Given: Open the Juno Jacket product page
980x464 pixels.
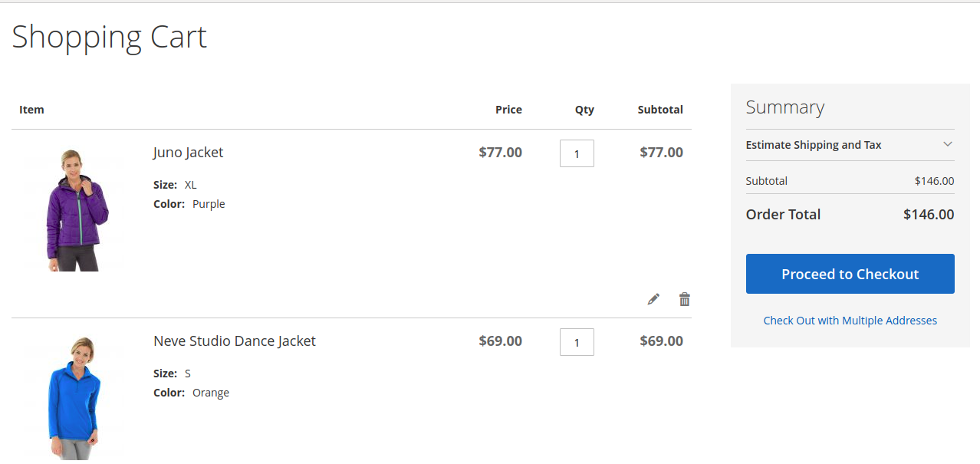Looking at the screenshot, I should tap(188, 152).
